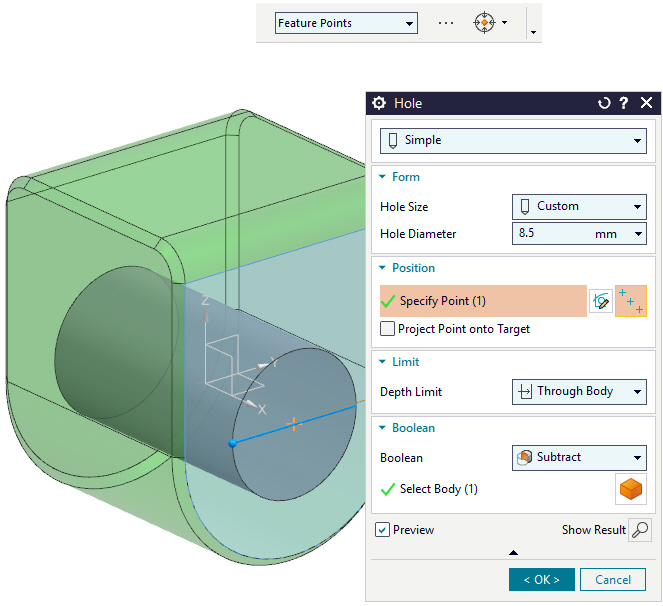This screenshot has height=606, width=663.
Task: Click the Specify Point (1) selection row
Action: click(x=483, y=301)
